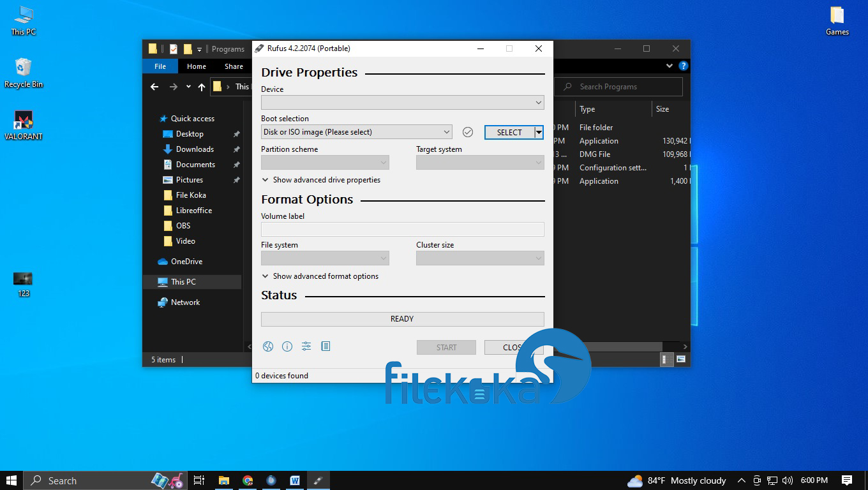The height and width of the screenshot is (490, 868).
Task: Go up one folder level
Action: (202, 87)
